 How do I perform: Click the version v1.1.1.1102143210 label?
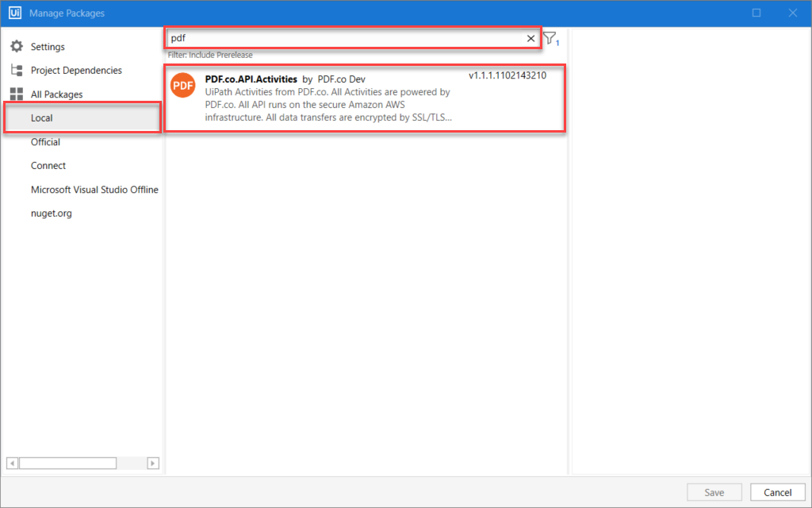507,75
